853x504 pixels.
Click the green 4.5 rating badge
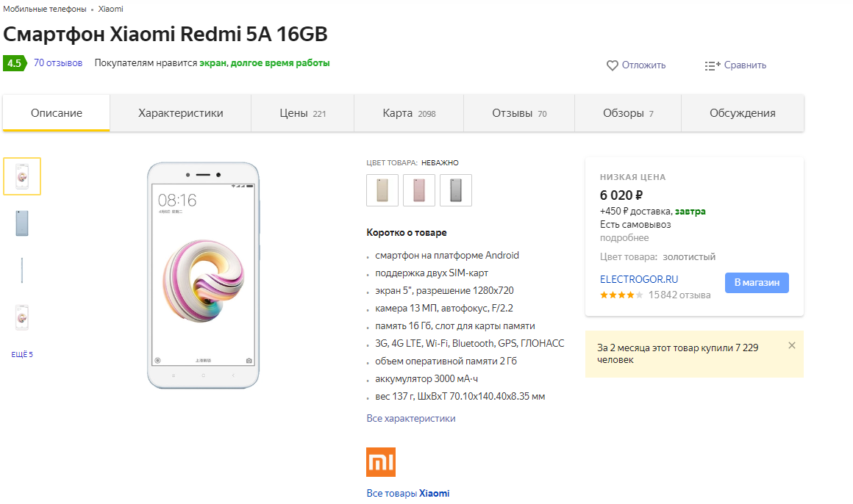(x=15, y=63)
